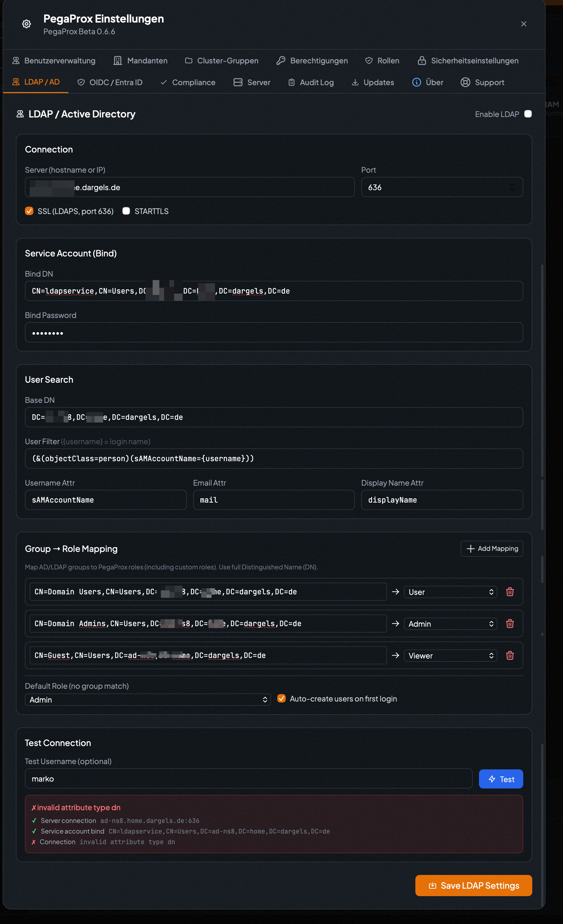Delete the Guest group mapping
Image resolution: width=563 pixels, height=924 pixels.
(x=510, y=656)
